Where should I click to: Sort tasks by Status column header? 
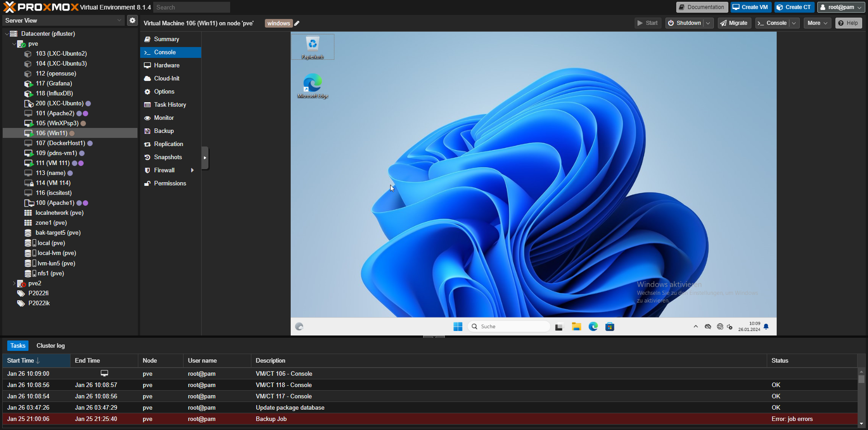[812, 361]
